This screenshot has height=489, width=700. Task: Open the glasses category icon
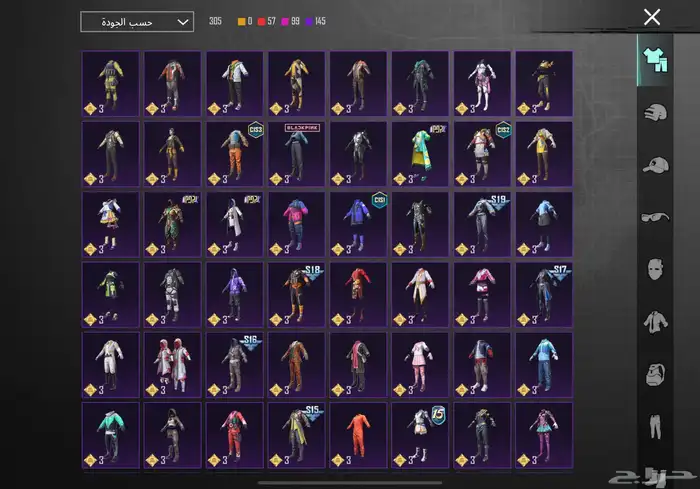click(655, 218)
